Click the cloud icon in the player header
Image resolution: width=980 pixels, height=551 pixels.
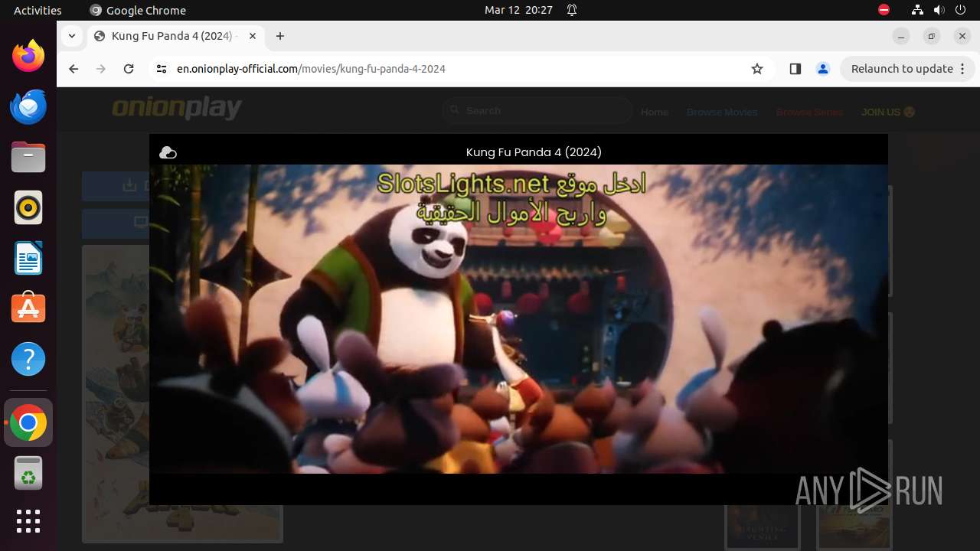coord(168,153)
